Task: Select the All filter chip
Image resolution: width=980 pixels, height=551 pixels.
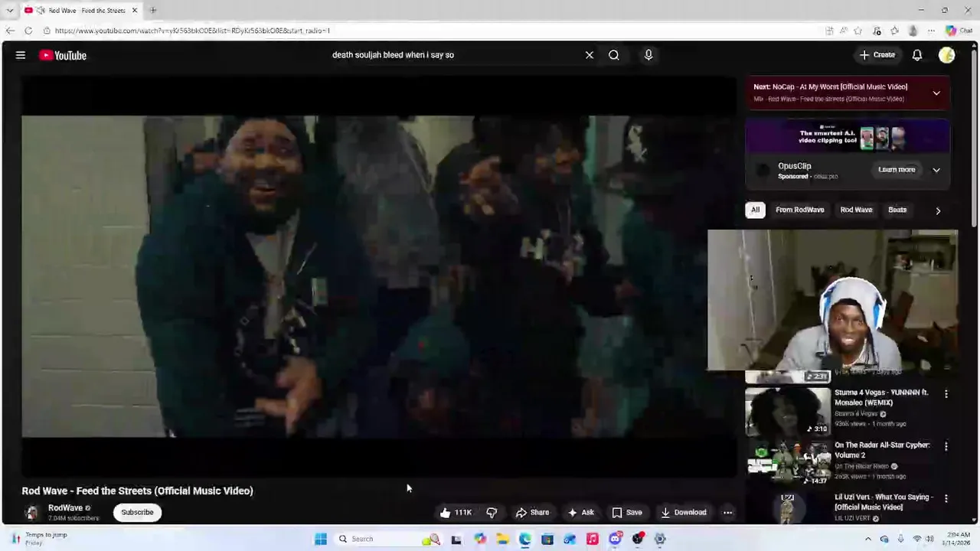Action: pyautogui.click(x=756, y=210)
